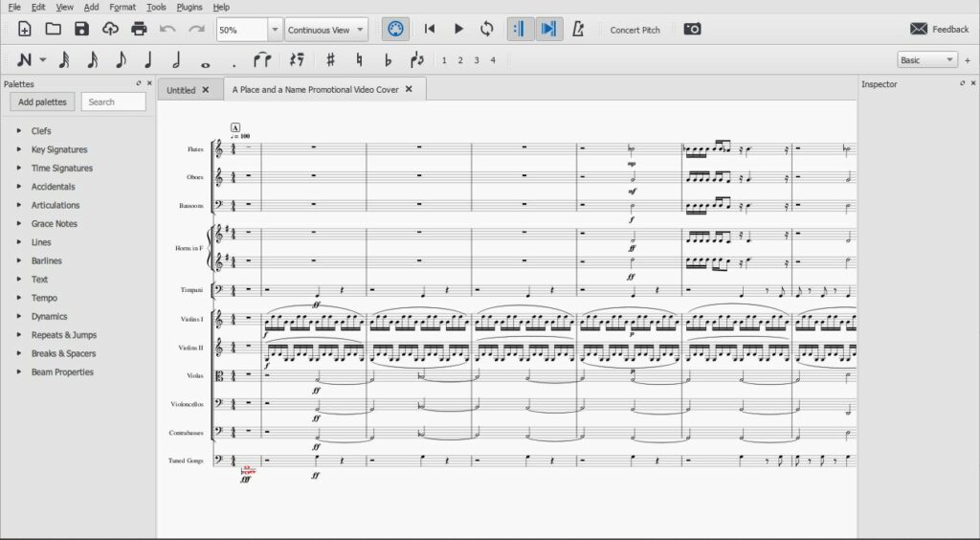Insert a rest with the rest icon
The image size is (980, 540).
click(x=297, y=60)
